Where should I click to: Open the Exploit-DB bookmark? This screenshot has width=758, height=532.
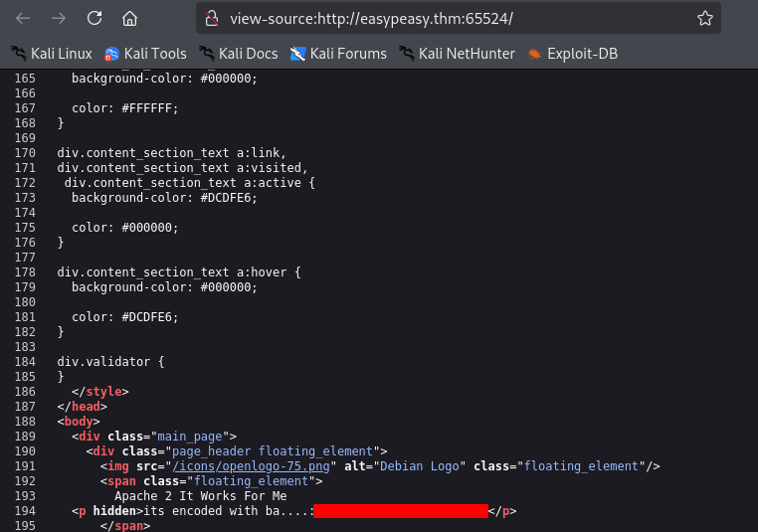pos(572,54)
